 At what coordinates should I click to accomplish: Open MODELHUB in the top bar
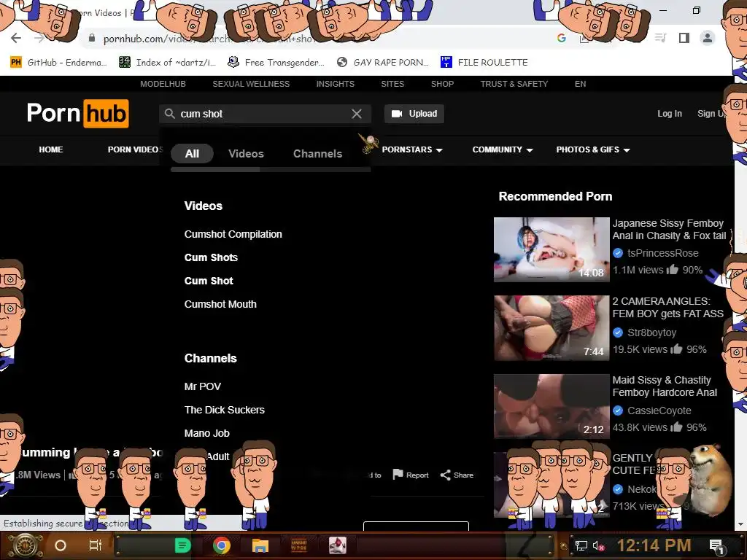coord(163,84)
